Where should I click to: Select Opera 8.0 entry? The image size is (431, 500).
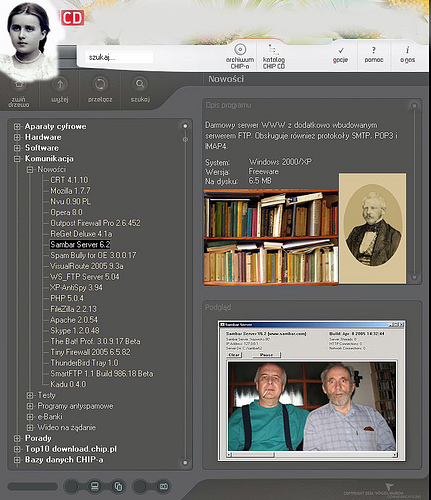tap(66, 212)
